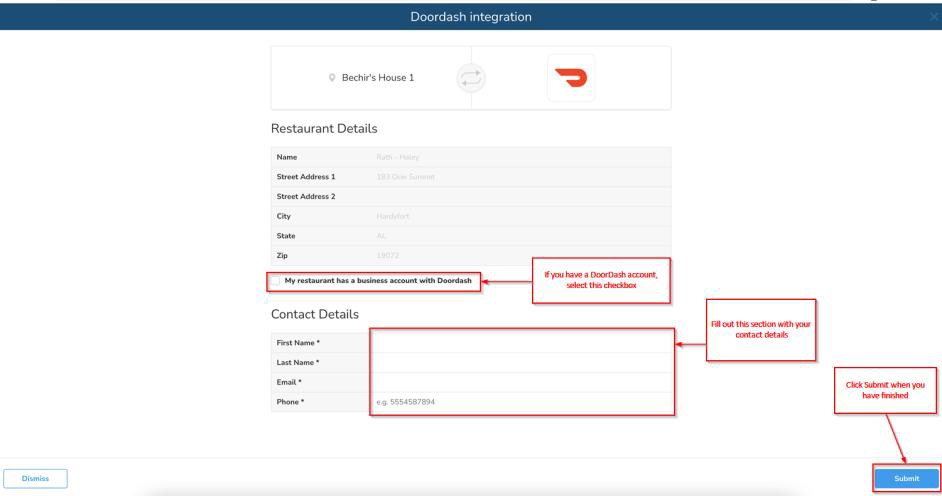Enable the Doordash business account checkbox
This screenshot has width=942, height=496.
(277, 280)
